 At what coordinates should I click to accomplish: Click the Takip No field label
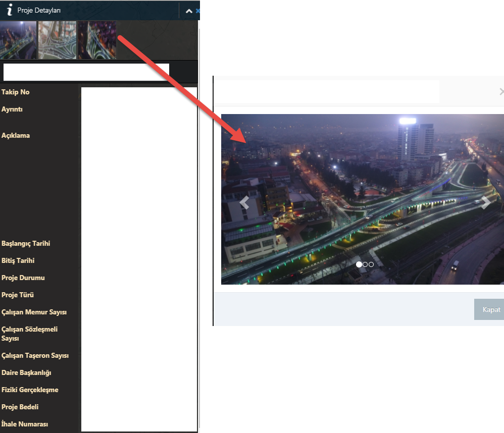pyautogui.click(x=16, y=92)
